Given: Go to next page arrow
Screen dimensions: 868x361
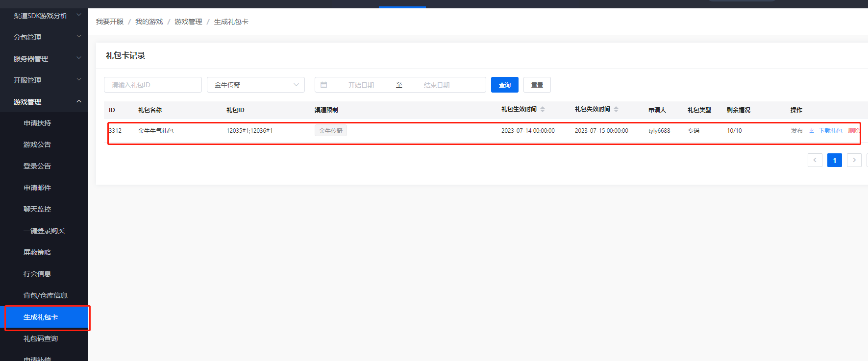Looking at the screenshot, I should coord(854,160).
